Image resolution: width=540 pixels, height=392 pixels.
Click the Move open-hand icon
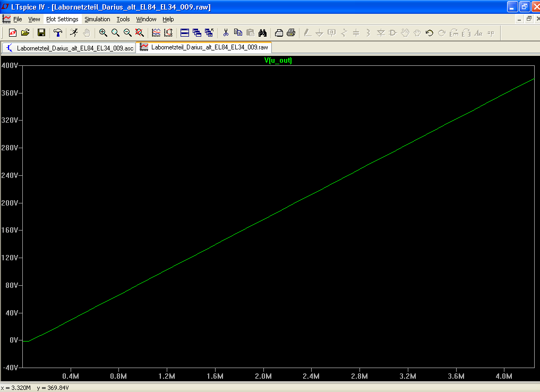click(x=405, y=33)
